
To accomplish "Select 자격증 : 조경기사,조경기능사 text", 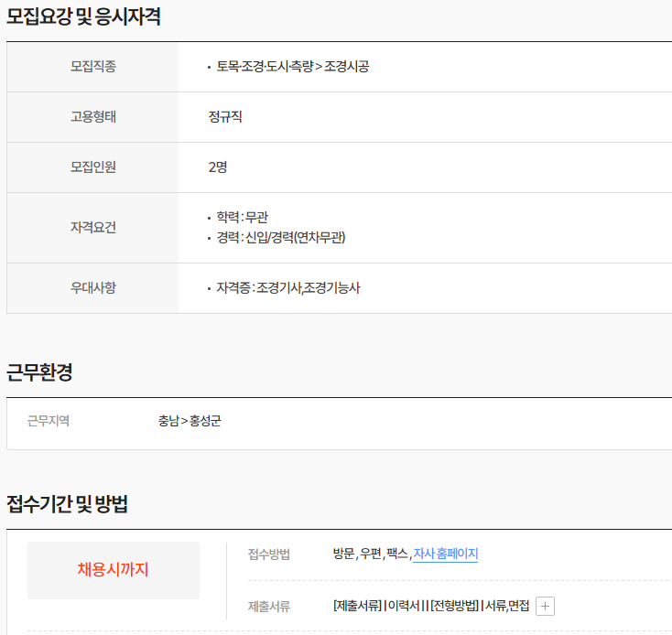I will (288, 287).
